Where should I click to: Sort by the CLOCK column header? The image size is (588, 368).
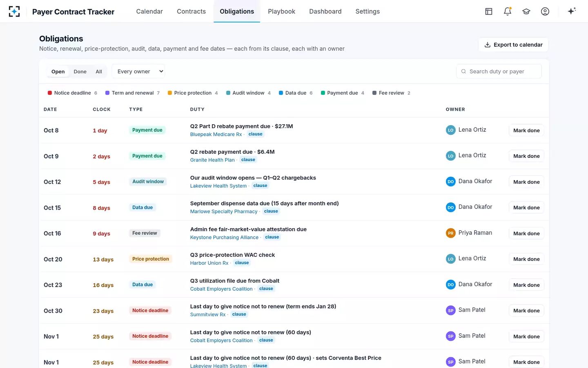coord(102,110)
